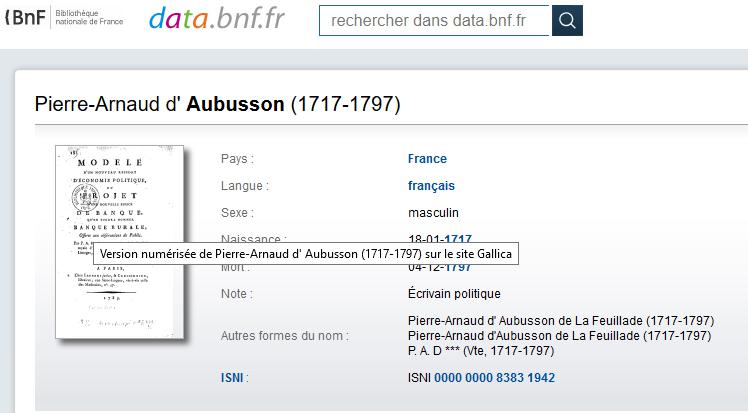Screen dimensions: 748x413
Task: Click the magnifier search button
Action: pyautogui.click(x=567, y=21)
